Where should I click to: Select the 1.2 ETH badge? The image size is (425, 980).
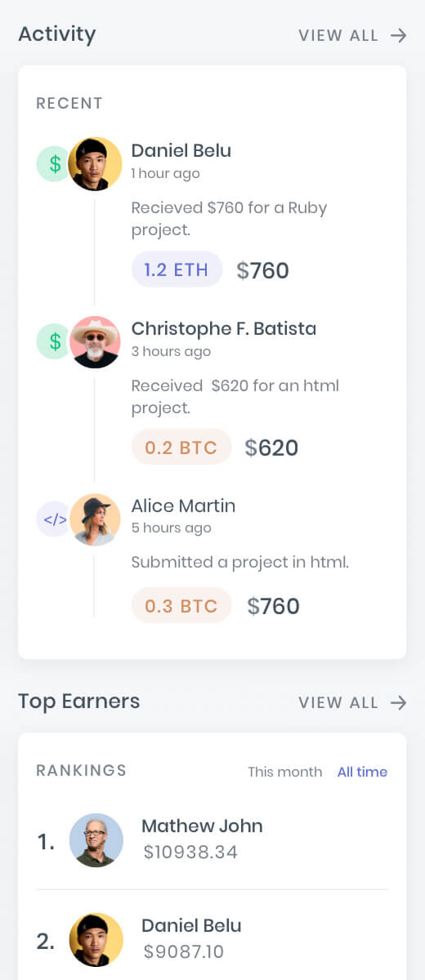coord(177,269)
